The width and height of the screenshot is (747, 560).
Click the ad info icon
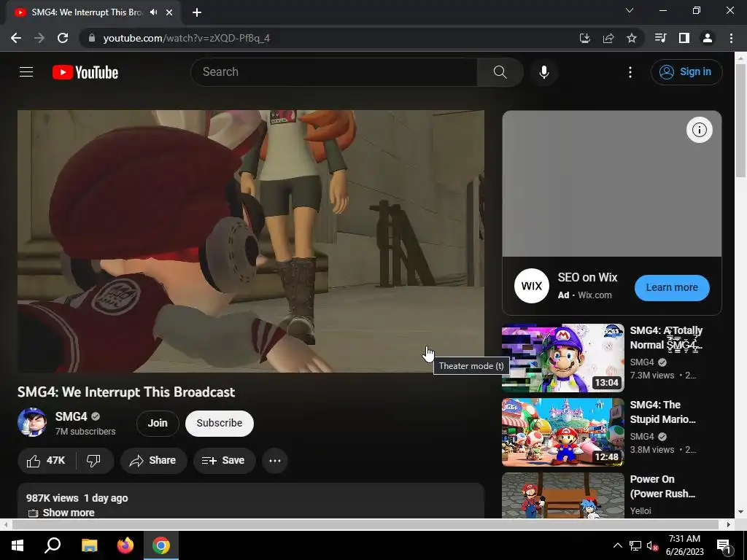tap(699, 130)
